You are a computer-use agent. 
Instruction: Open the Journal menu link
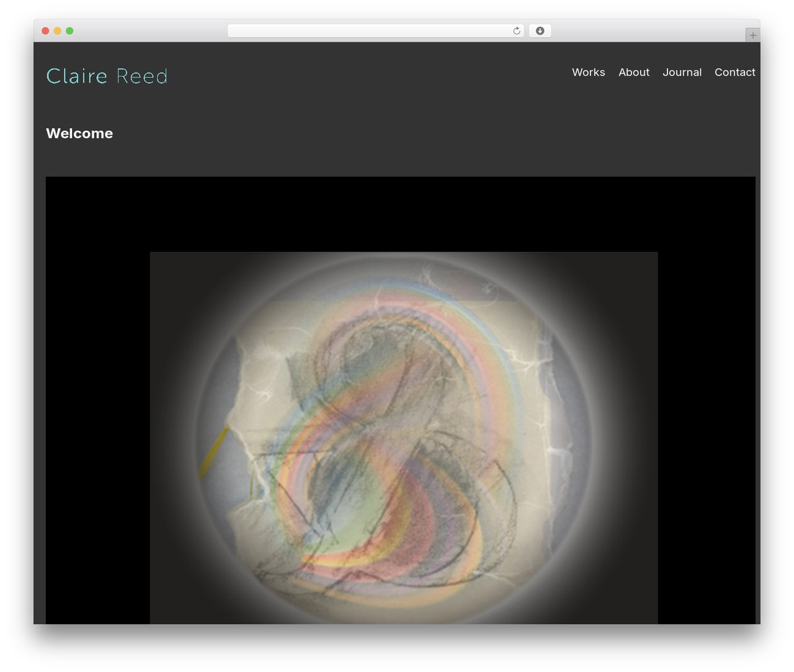(682, 73)
